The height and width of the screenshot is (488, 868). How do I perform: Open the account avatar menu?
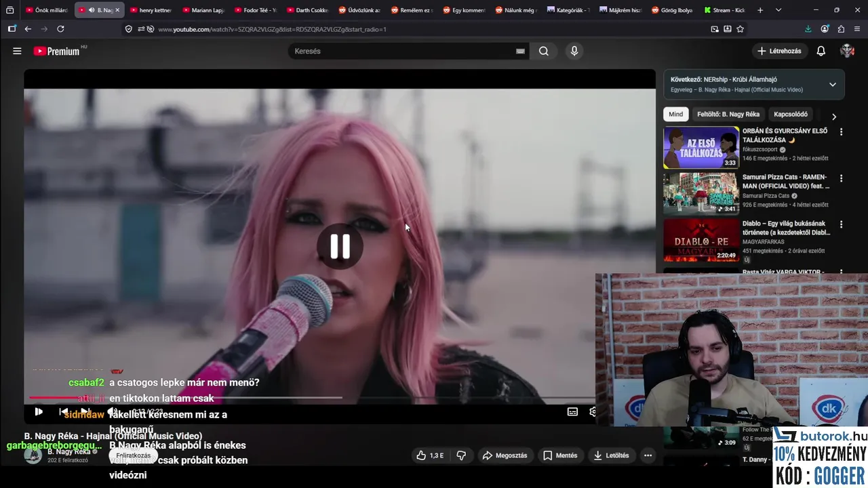tap(847, 51)
